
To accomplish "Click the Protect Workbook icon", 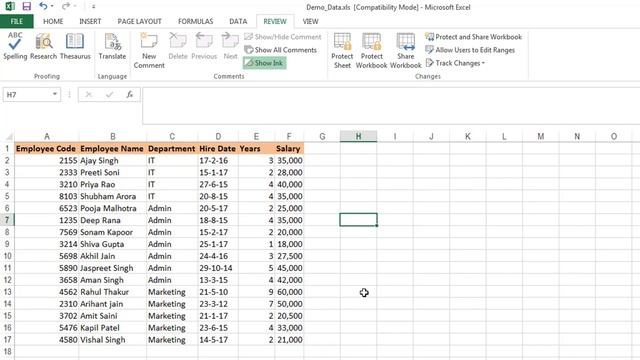I will pos(371,41).
